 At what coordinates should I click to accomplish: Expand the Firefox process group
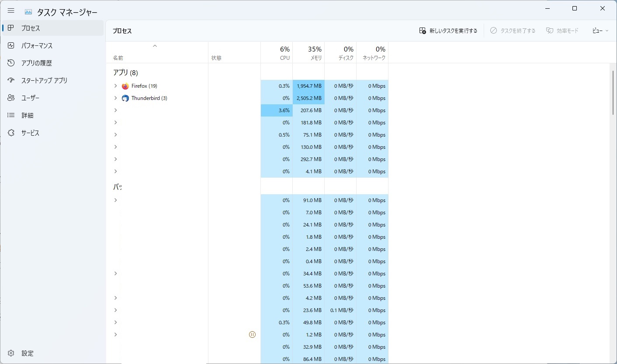pyautogui.click(x=115, y=86)
